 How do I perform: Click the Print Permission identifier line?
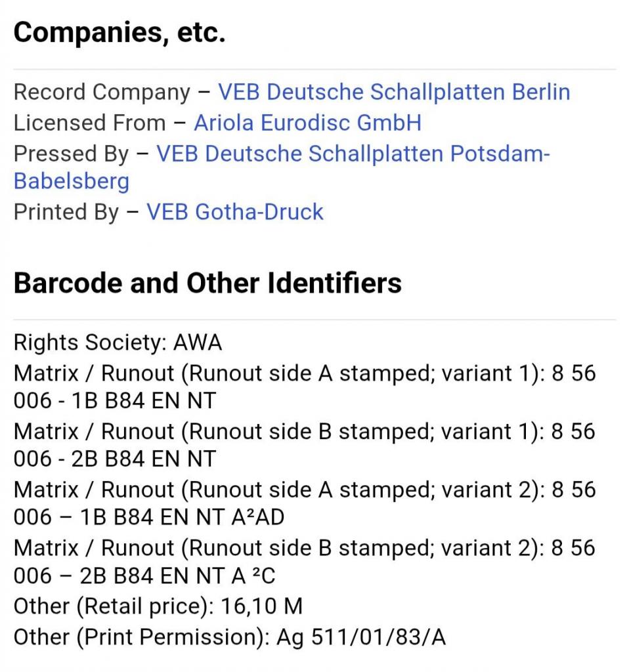click(x=229, y=637)
